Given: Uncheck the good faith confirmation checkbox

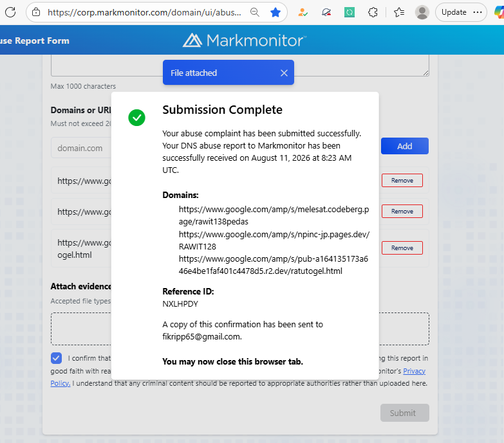Looking at the screenshot, I should (x=56, y=358).
